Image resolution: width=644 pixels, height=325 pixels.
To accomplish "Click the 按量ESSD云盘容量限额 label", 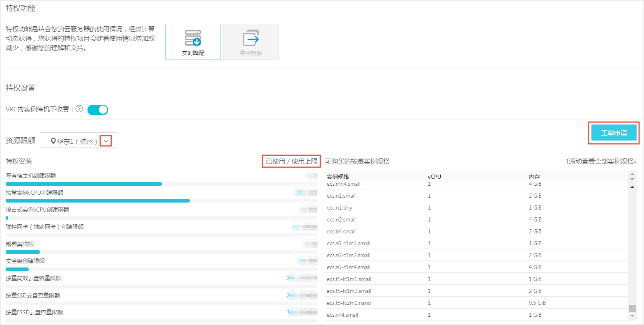I will click(x=34, y=312).
